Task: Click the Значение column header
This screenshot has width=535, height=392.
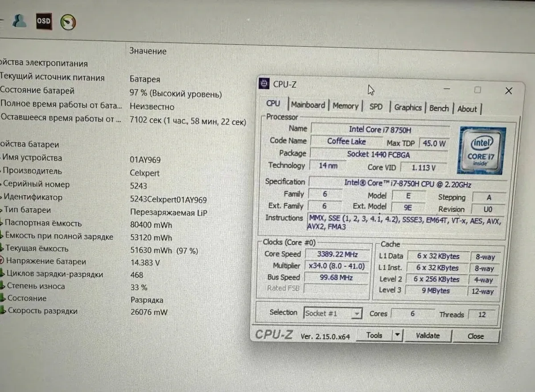Action: point(148,51)
